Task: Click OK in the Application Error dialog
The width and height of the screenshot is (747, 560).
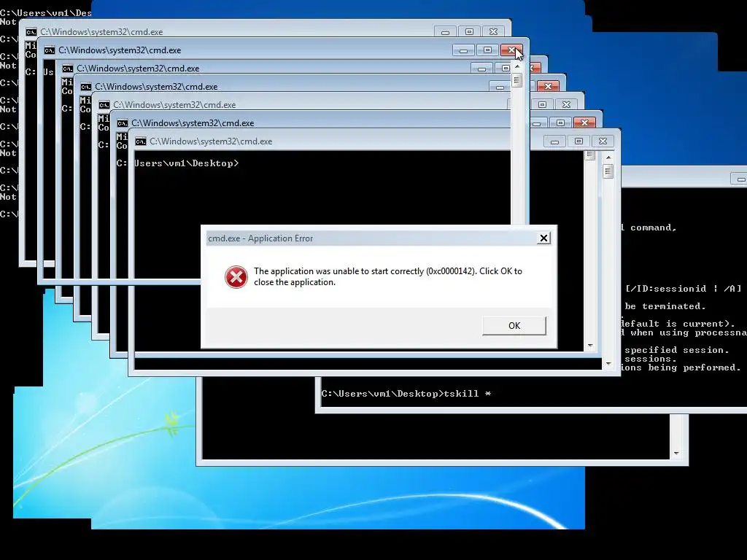Action: [x=514, y=326]
